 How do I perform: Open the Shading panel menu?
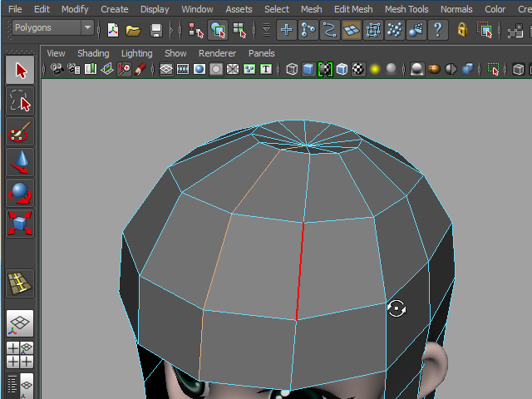click(x=93, y=53)
